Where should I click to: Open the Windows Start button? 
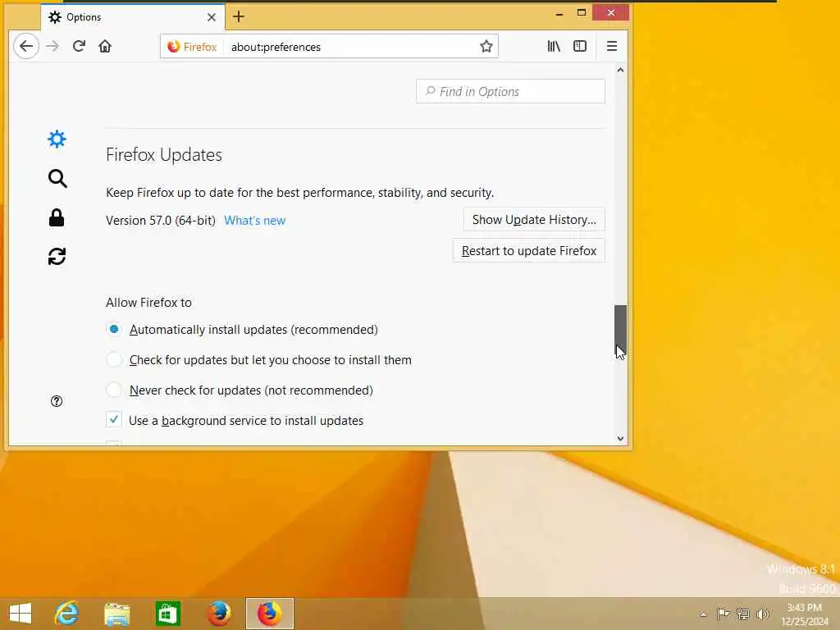tap(21, 614)
